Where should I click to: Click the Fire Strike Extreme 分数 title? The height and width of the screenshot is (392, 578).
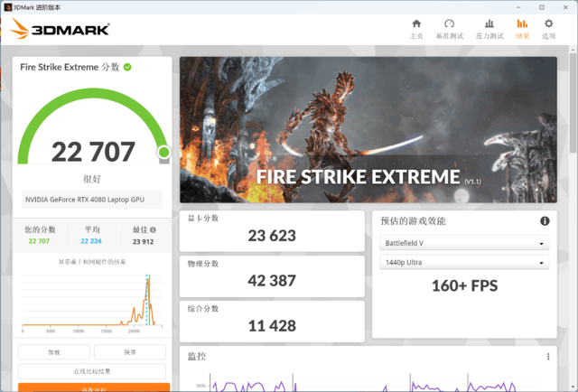click(x=70, y=67)
